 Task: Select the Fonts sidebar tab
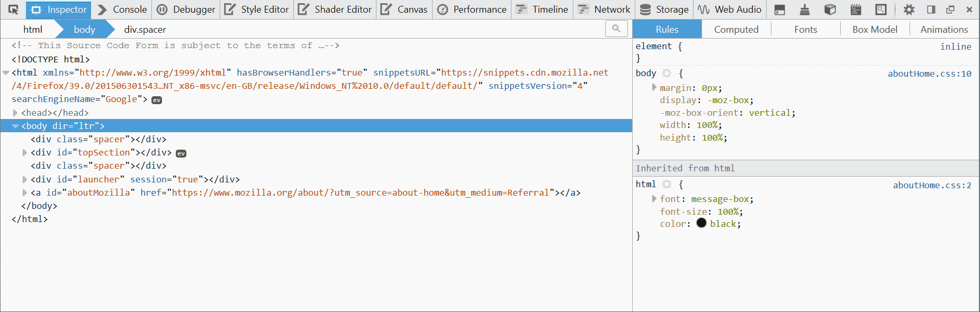[806, 29]
